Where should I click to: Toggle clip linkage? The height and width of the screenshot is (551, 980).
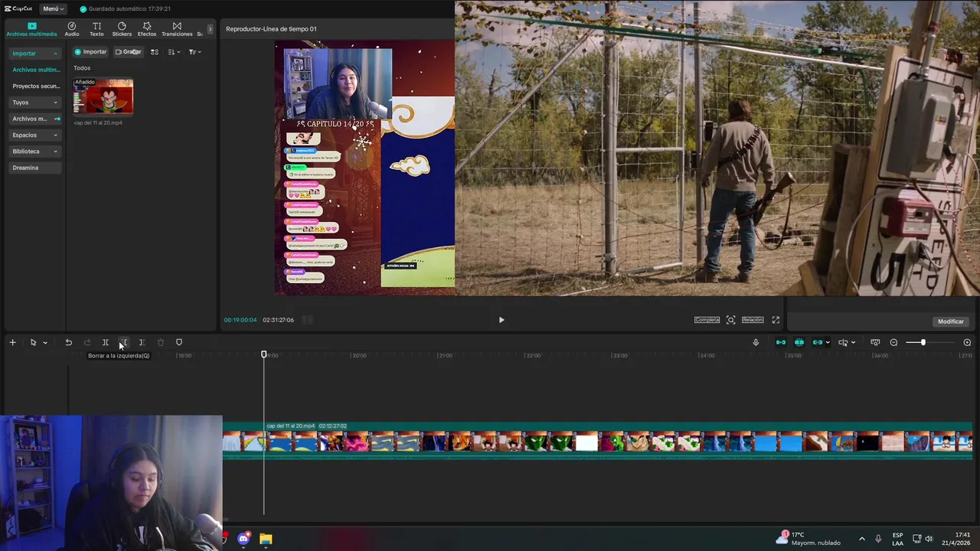[x=818, y=342]
